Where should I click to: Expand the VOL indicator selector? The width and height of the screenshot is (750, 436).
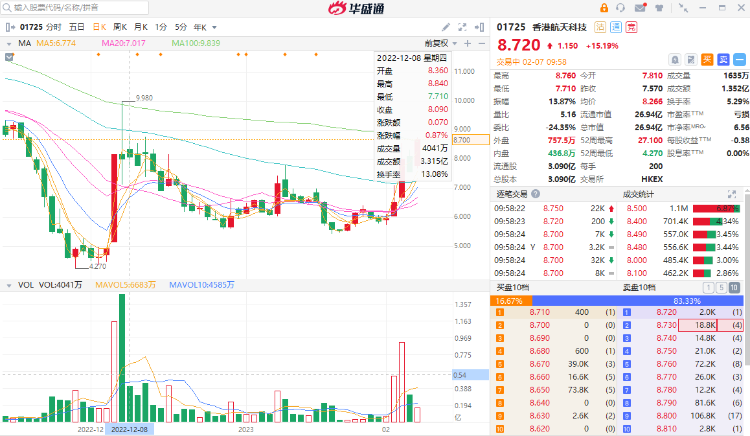tap(9, 286)
